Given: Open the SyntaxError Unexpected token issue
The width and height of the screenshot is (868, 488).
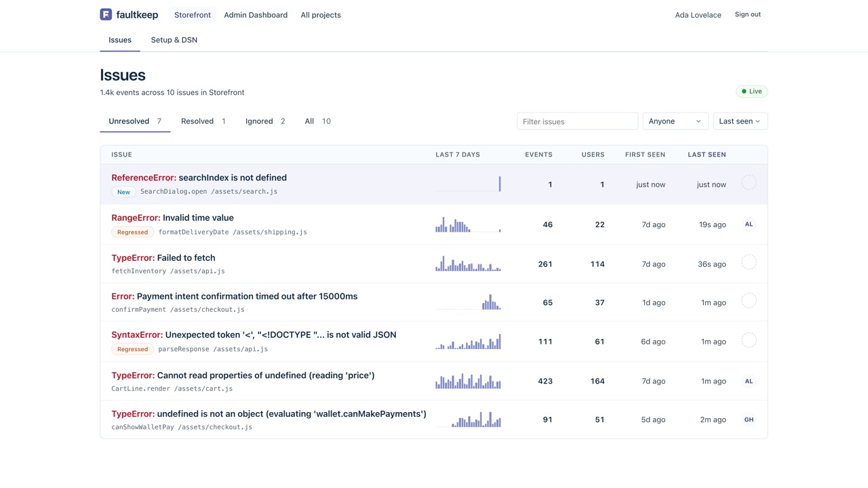Looking at the screenshot, I should tap(254, 335).
